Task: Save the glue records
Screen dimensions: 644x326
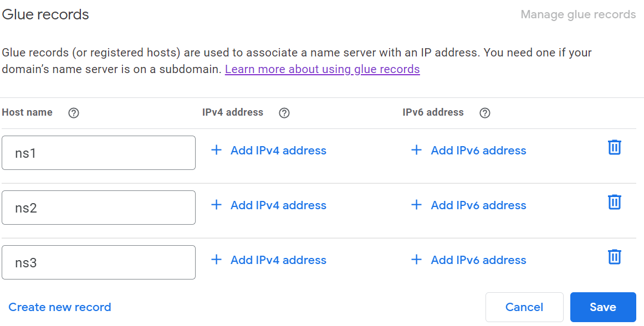Action: click(603, 307)
